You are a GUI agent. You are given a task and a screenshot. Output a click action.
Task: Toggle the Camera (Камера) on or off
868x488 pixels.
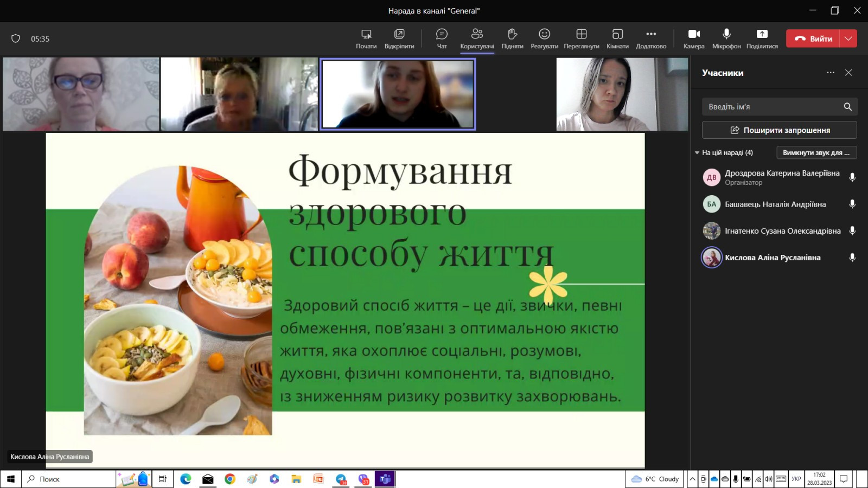pyautogui.click(x=694, y=38)
